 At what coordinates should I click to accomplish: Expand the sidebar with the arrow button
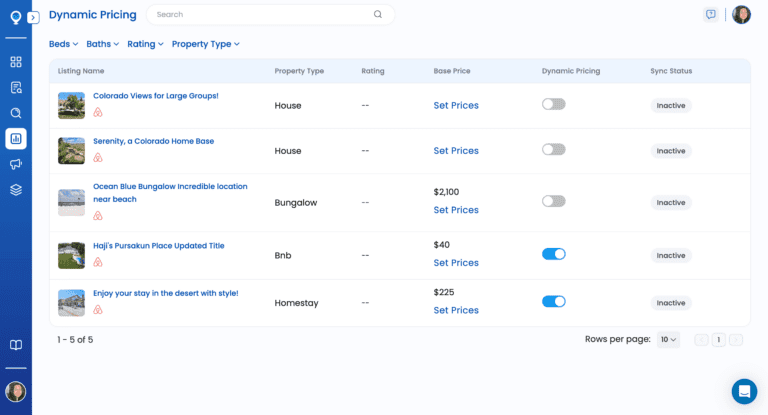point(33,17)
